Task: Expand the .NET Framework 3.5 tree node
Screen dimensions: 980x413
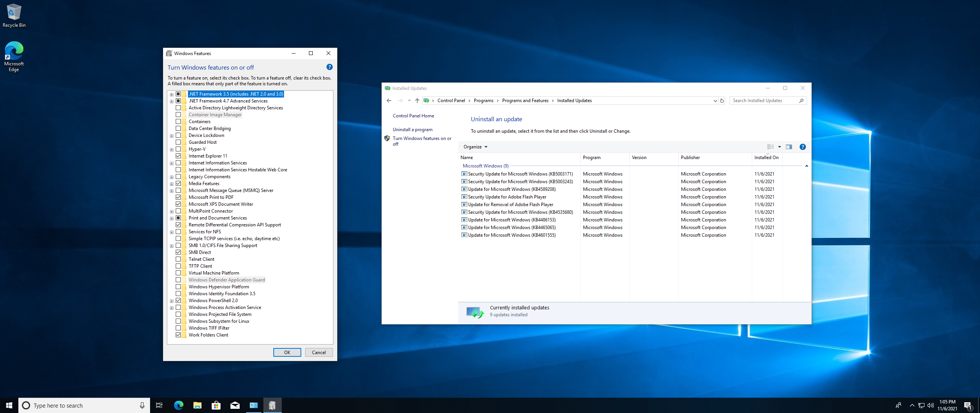Action: 172,94
